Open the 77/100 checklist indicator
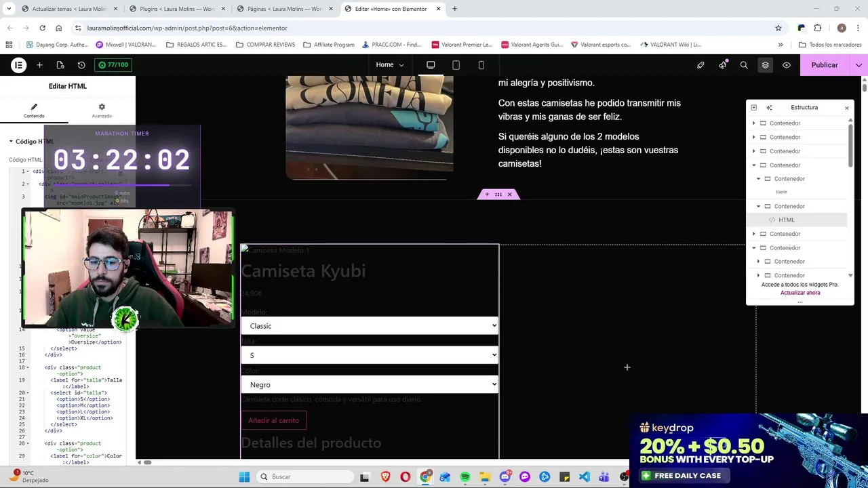Image resolution: width=868 pixels, height=488 pixels. [x=113, y=65]
